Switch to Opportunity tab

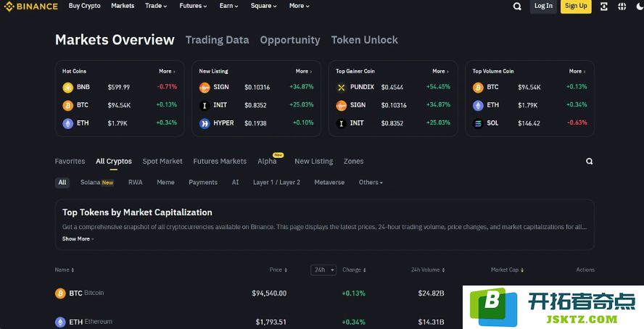[x=290, y=40]
